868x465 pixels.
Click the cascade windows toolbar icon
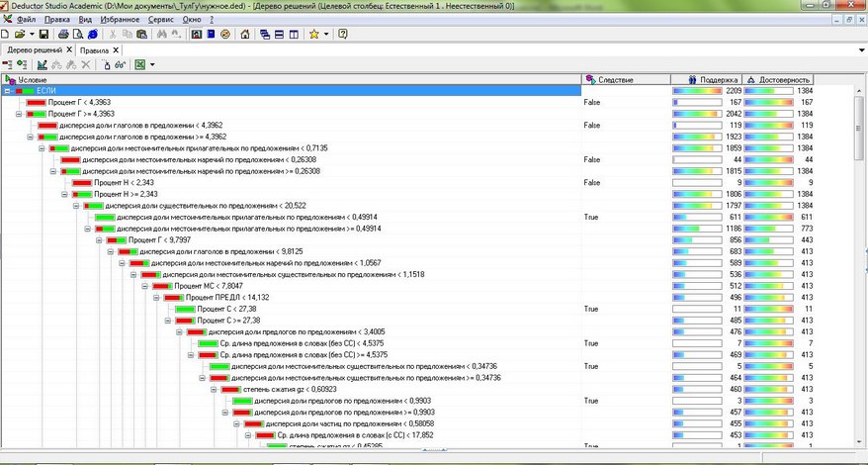[265, 34]
